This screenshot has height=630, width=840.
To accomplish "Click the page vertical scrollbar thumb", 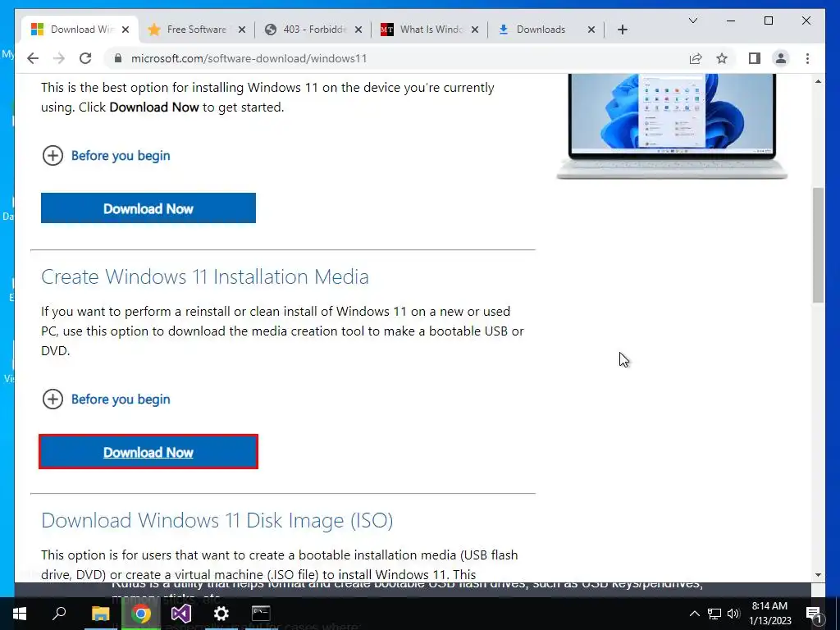I will click(818, 244).
